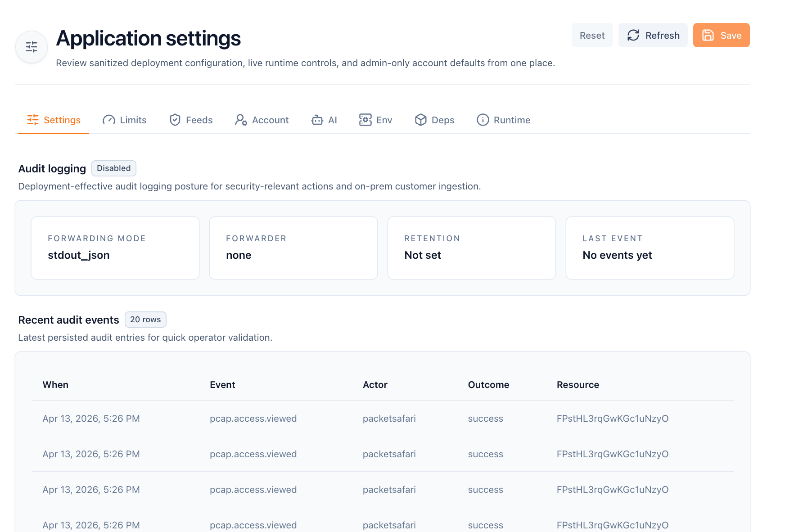Save the application settings
Screen dimensions: 785x532
pos(721,35)
